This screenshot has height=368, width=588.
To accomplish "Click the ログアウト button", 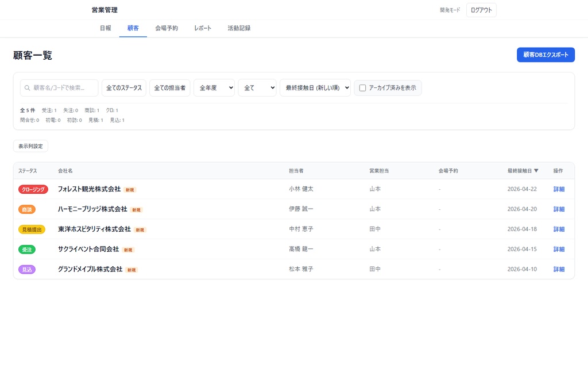I will point(481,10).
